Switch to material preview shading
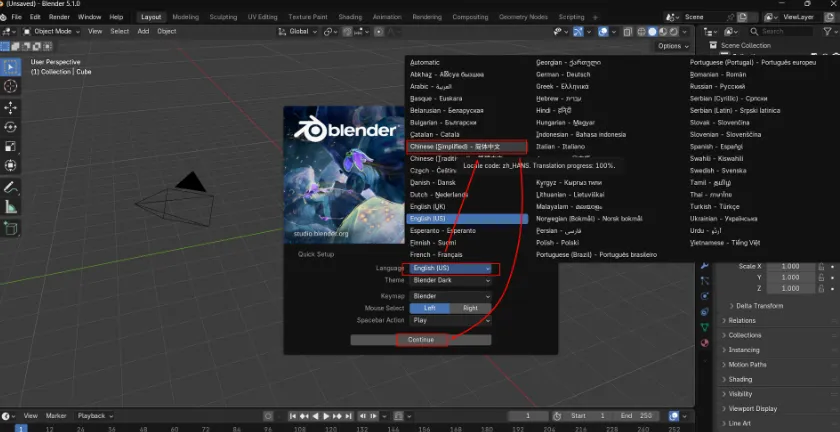Viewport: 840px width, 432px height. pos(663,32)
